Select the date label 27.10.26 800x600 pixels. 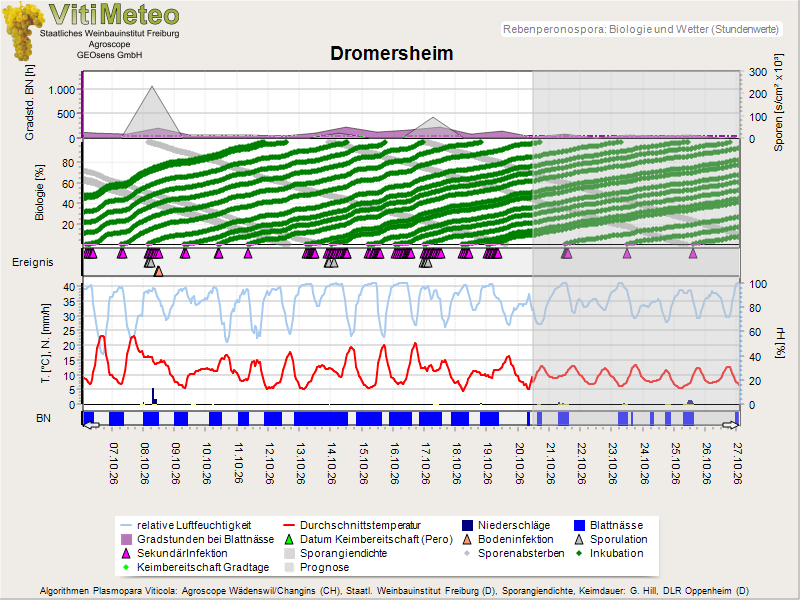pos(737,463)
